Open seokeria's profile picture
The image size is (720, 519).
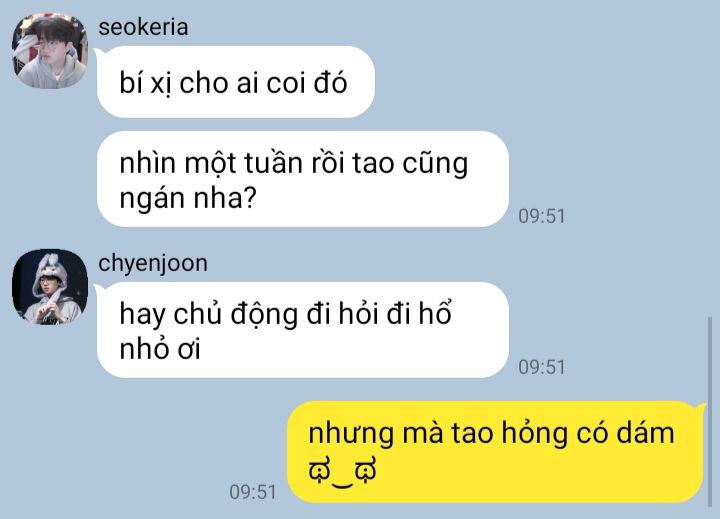pos(50,51)
